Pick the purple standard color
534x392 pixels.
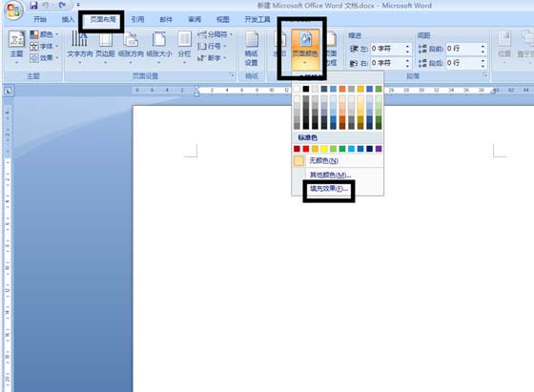(x=379, y=149)
